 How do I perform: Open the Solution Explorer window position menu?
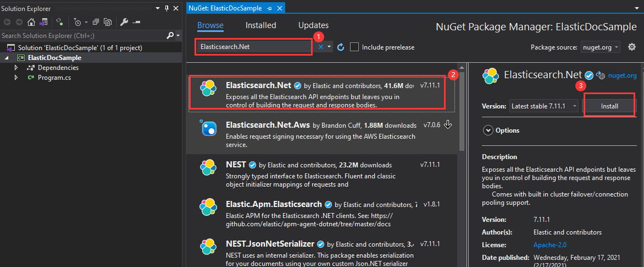click(x=158, y=8)
